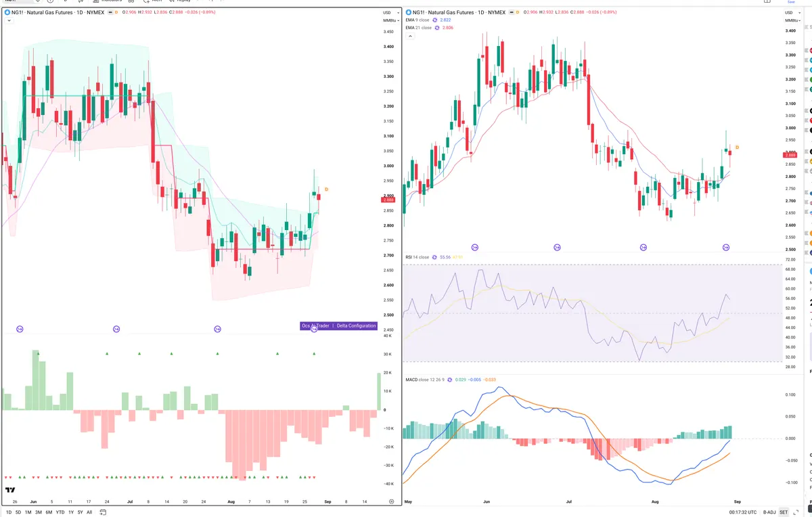Click the first contract-roll marker on left chart
This screenshot has width=812, height=517.
20,329
